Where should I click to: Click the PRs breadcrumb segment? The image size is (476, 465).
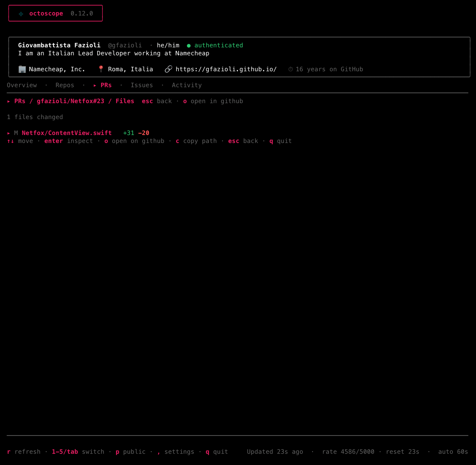pos(20,101)
